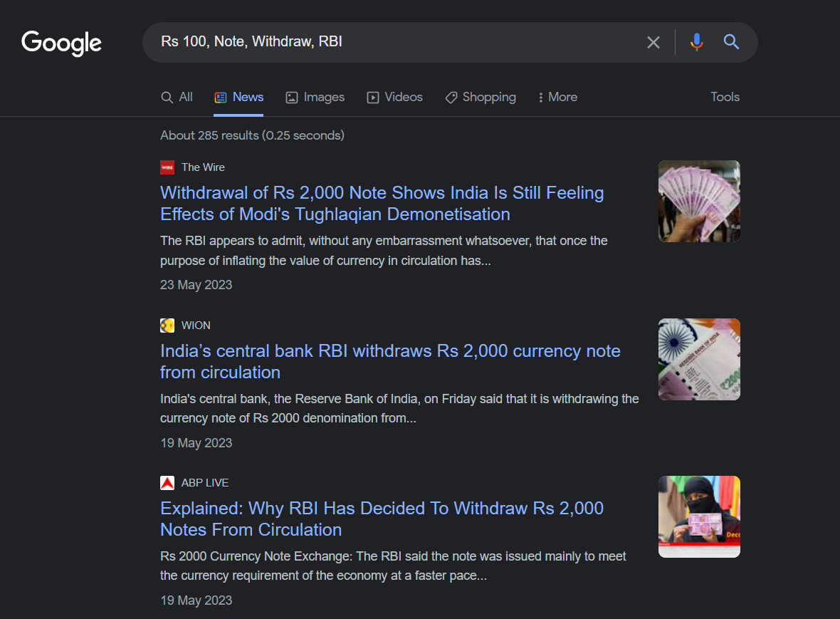This screenshot has height=619, width=840.
Task: Click the WION article thumbnail
Action: coord(699,359)
